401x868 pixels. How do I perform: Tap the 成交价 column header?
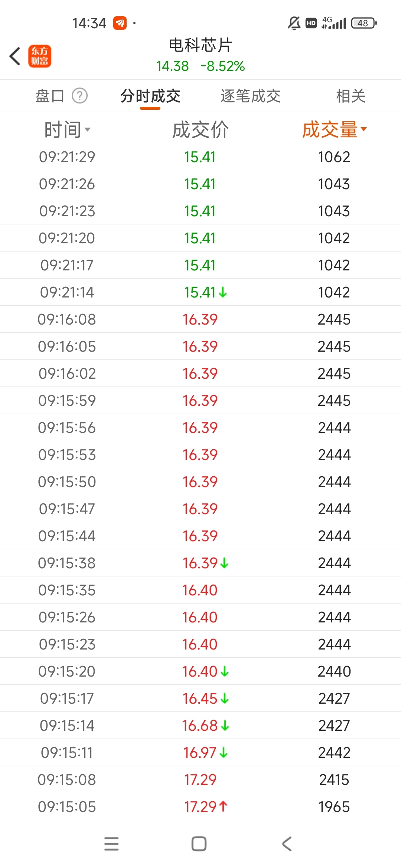pyautogui.click(x=200, y=129)
